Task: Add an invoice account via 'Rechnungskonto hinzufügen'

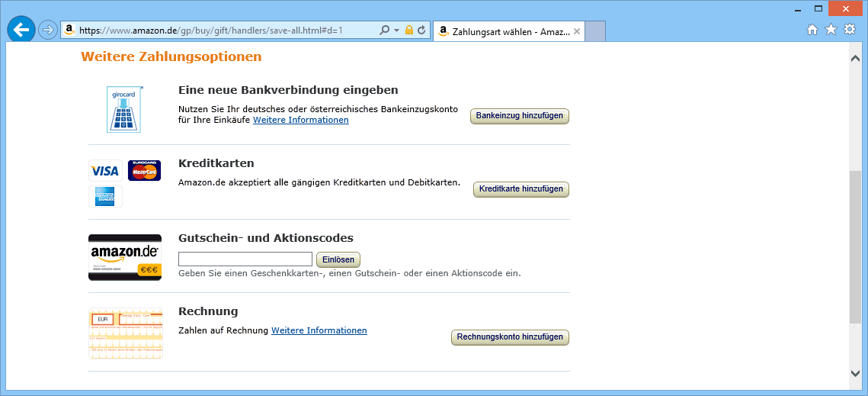Action: pyautogui.click(x=510, y=337)
